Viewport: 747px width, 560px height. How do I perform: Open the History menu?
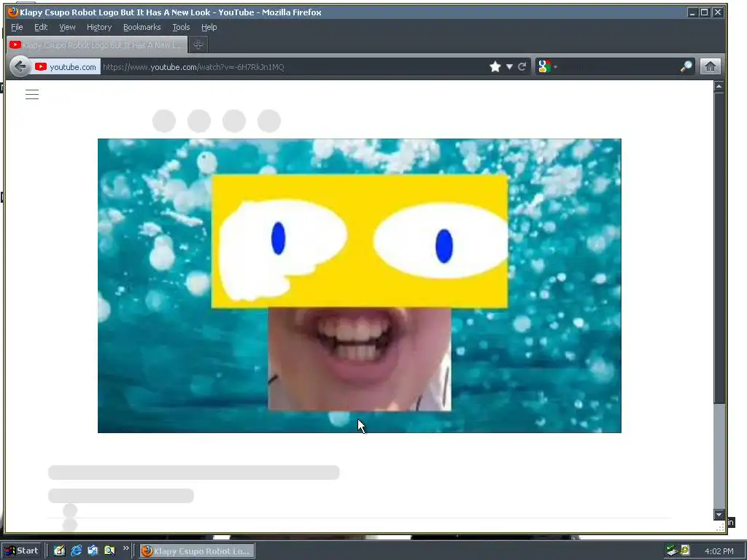coord(99,27)
